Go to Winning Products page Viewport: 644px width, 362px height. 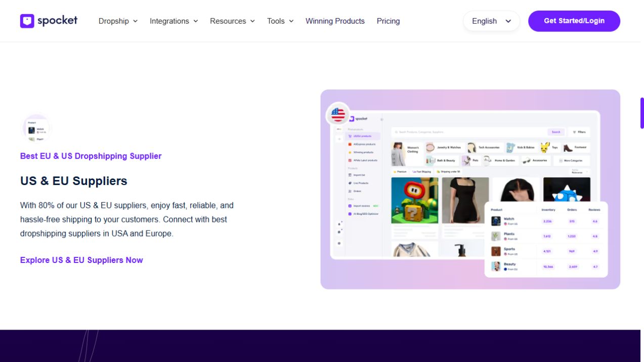335,21
